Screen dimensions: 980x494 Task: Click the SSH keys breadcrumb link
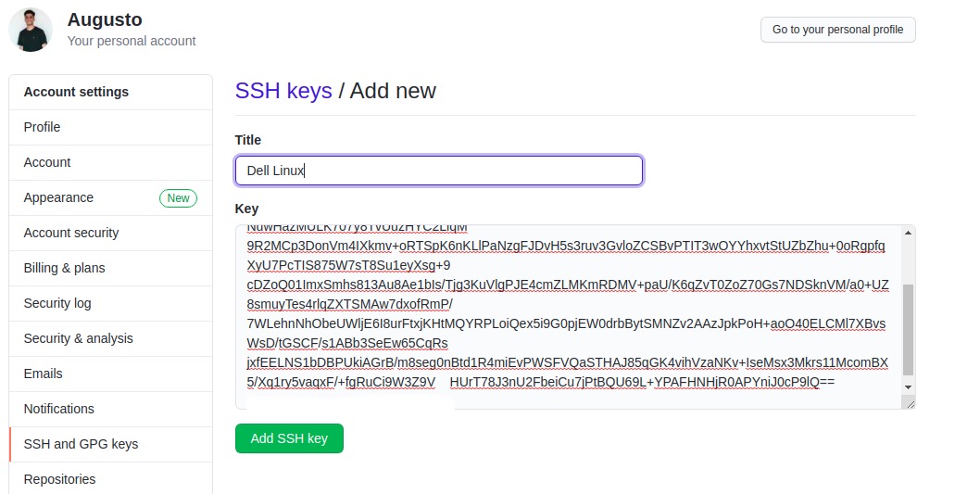click(283, 91)
